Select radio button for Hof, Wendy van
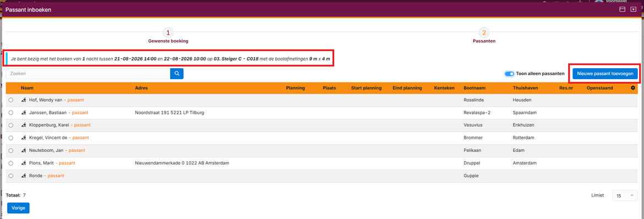644x219 pixels. pos(10,100)
